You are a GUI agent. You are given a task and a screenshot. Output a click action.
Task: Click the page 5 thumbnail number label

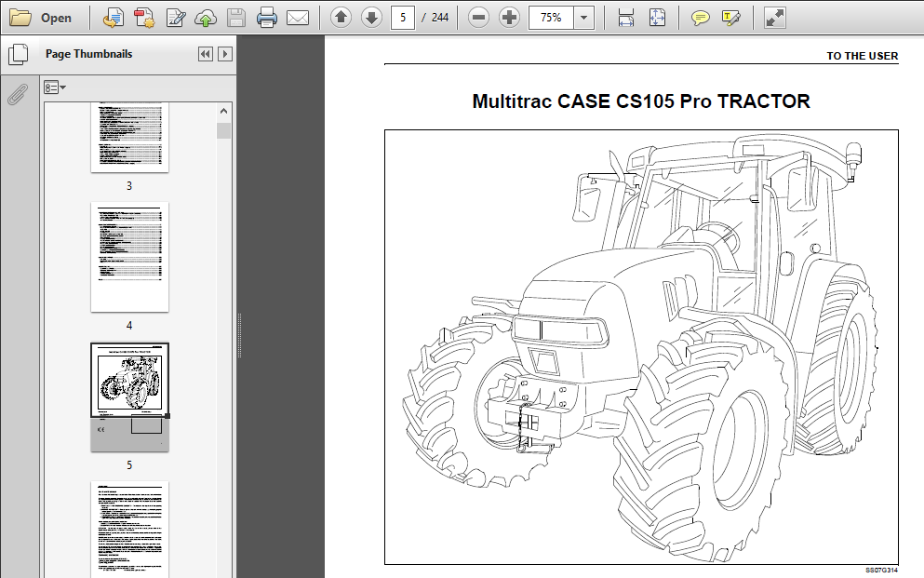129,465
